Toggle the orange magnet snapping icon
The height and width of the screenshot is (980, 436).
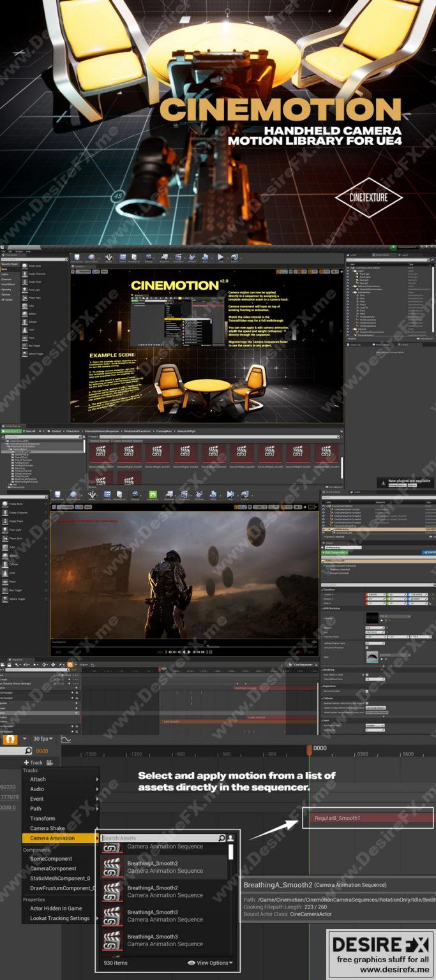pyautogui.click(x=10, y=739)
